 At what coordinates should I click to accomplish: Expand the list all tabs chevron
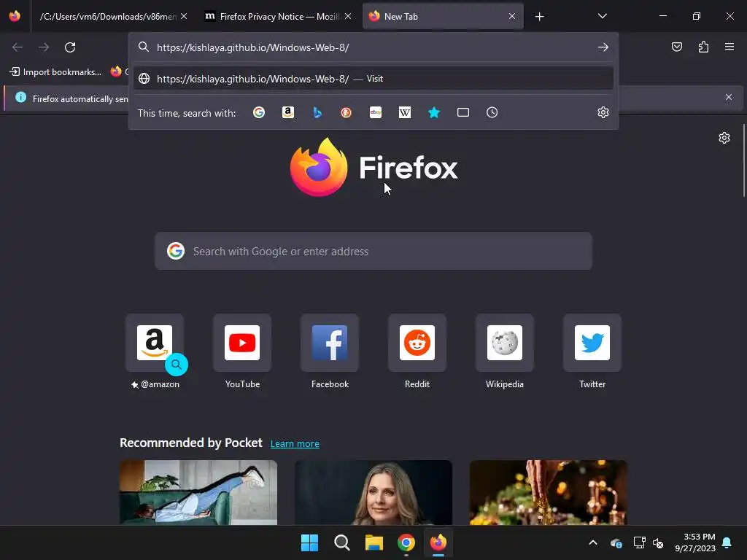pos(602,16)
